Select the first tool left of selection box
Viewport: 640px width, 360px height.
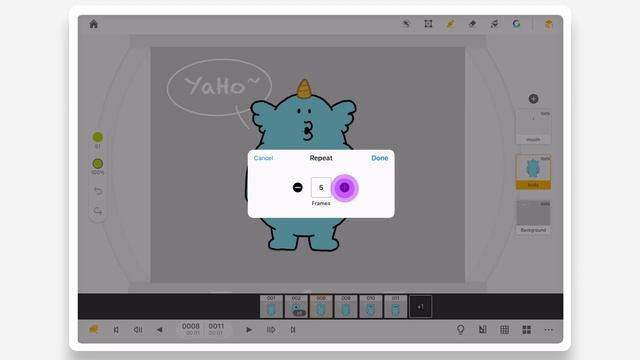406,24
